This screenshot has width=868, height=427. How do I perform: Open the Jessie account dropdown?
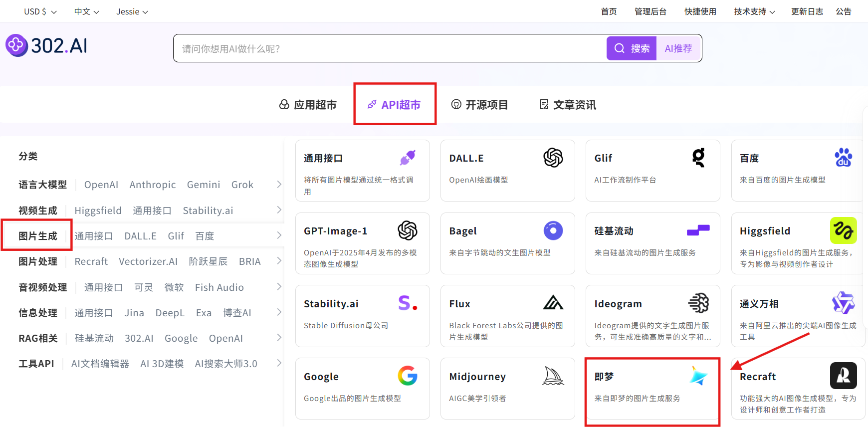point(132,11)
